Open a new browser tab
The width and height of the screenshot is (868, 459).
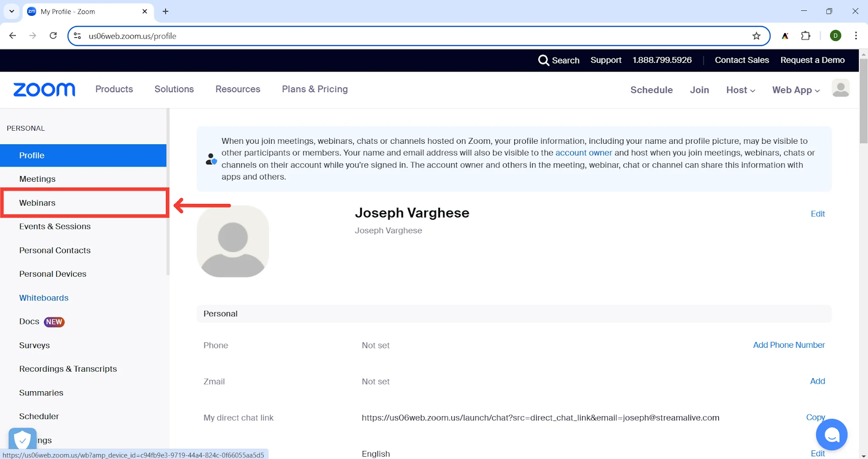(x=165, y=11)
